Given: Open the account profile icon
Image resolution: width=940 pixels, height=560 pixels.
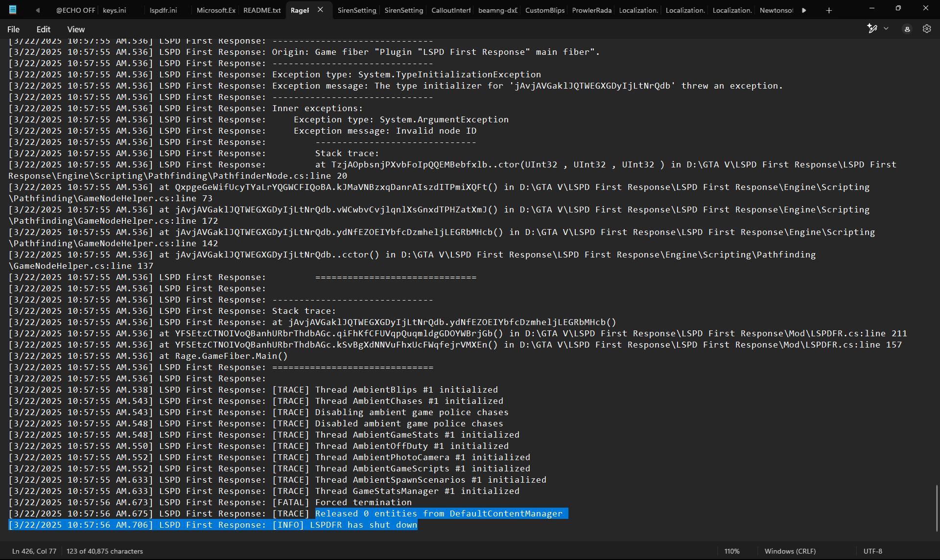Looking at the screenshot, I should point(907,29).
